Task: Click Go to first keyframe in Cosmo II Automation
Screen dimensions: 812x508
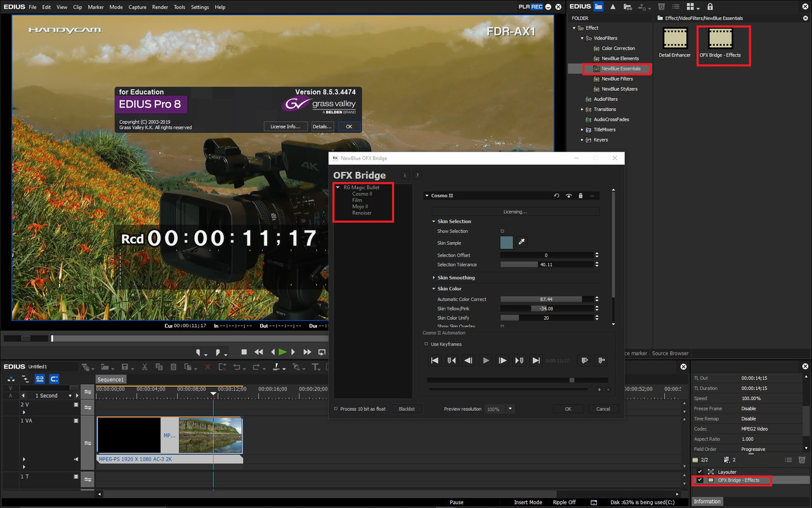Action: (x=435, y=360)
